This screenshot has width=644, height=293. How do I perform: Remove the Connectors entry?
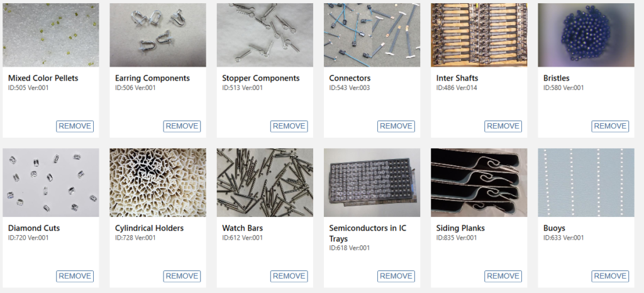pos(396,126)
